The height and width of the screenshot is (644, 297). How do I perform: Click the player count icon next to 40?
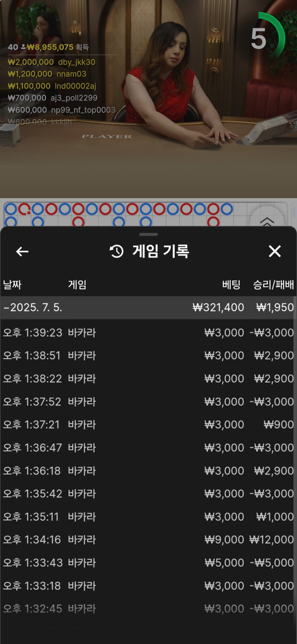click(x=23, y=48)
